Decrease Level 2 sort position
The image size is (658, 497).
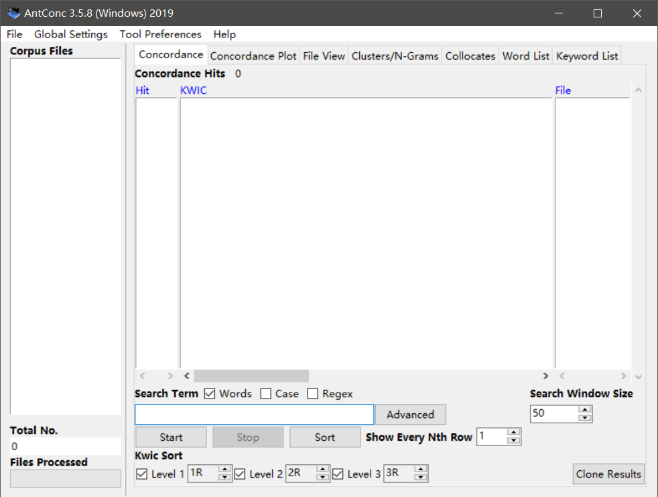322,477
